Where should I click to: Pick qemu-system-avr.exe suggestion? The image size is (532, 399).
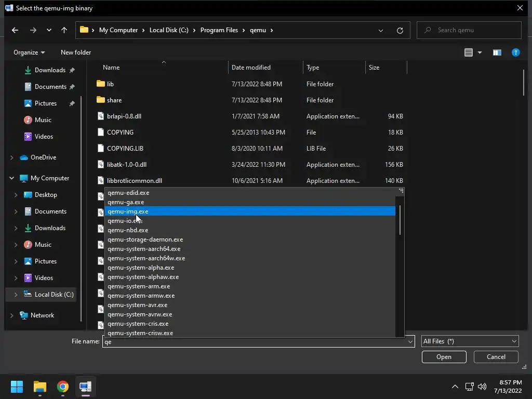pos(250,305)
